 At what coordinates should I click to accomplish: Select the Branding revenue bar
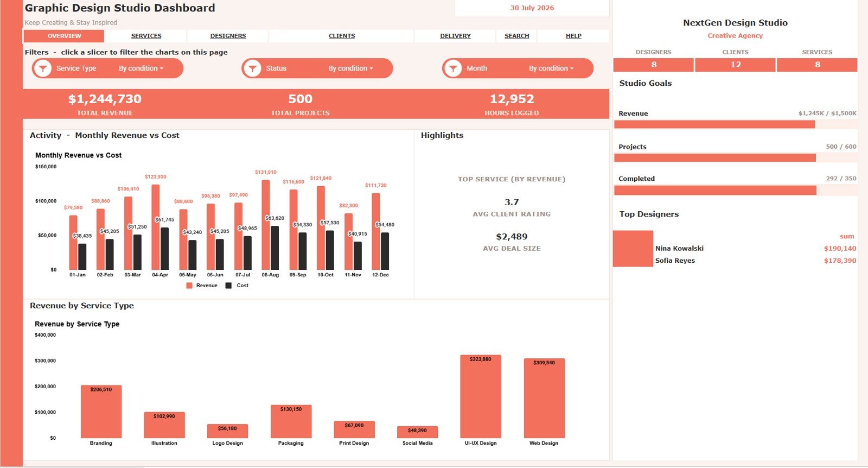pos(101,412)
